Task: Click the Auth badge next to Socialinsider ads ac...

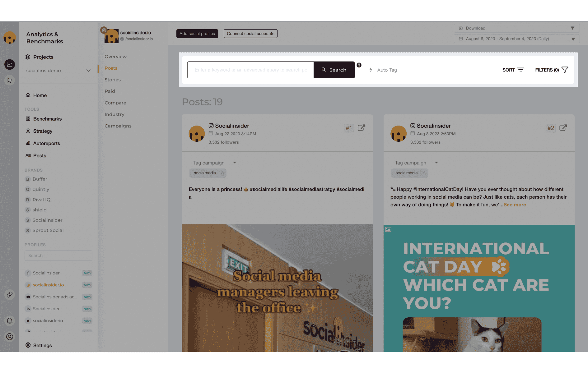Action: coord(87,297)
